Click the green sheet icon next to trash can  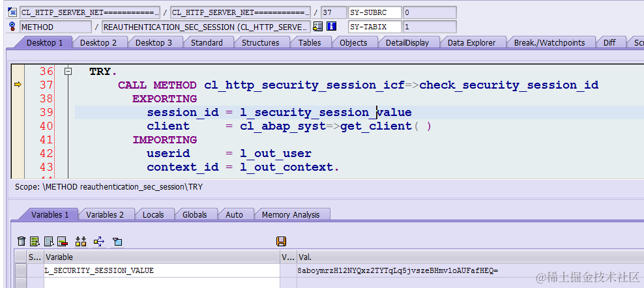point(35,241)
